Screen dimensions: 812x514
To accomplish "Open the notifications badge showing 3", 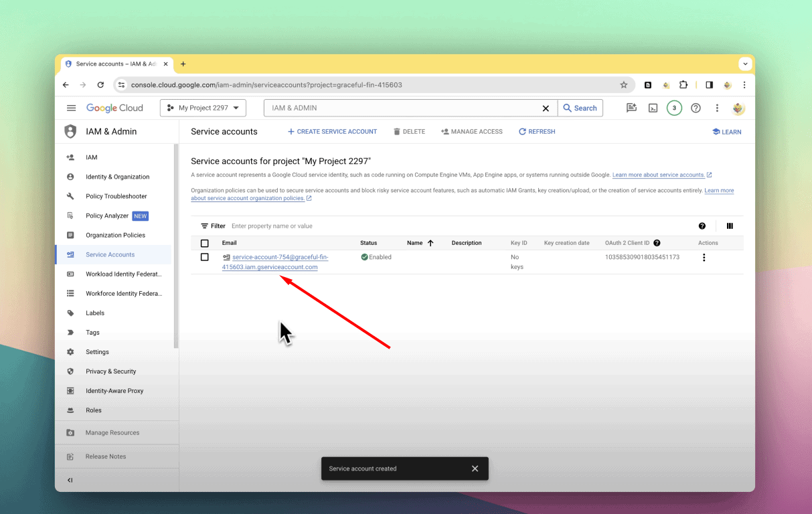I will tap(674, 108).
